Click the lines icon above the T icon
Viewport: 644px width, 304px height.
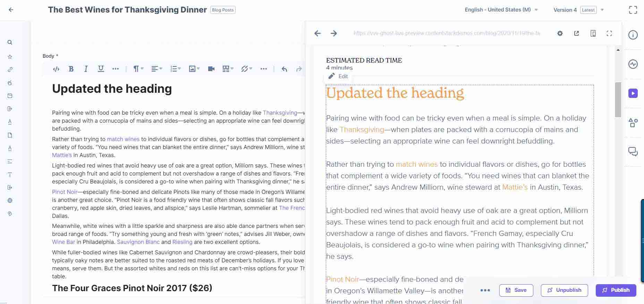(x=10, y=161)
